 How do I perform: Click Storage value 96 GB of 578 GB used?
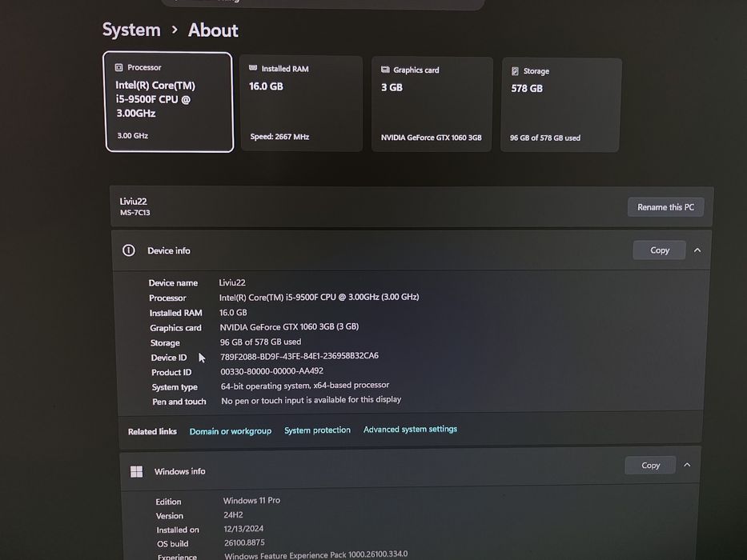point(260,342)
